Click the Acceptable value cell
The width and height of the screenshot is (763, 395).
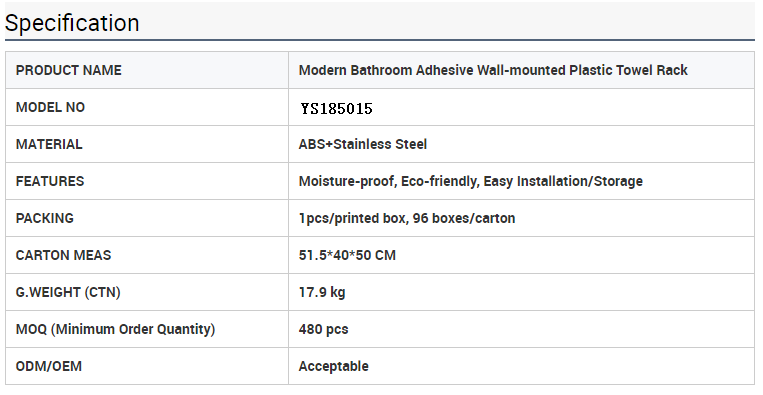point(521,366)
